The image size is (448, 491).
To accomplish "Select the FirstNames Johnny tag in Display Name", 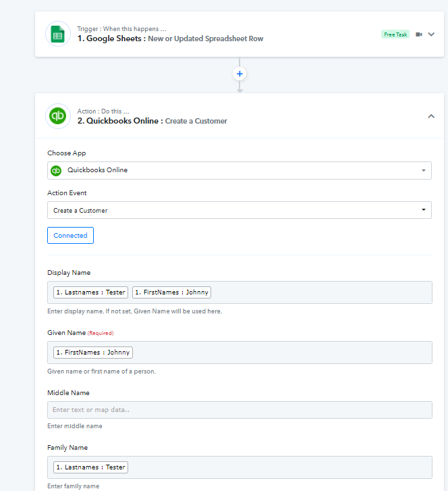I will (172, 292).
